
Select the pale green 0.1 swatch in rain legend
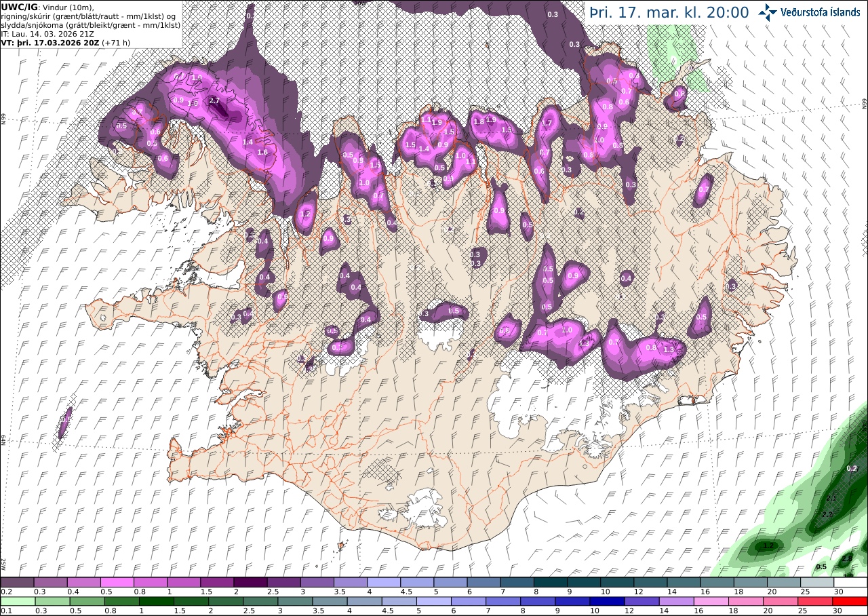(17, 601)
